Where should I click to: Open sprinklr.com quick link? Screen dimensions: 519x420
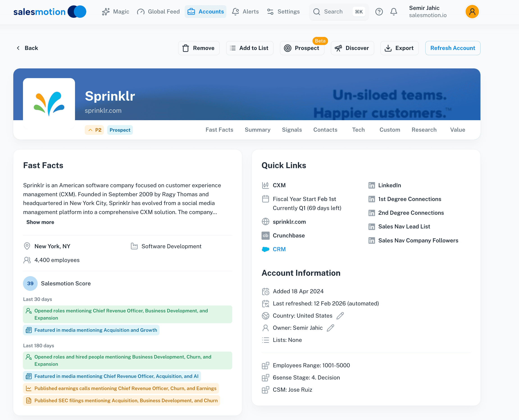pyautogui.click(x=289, y=222)
